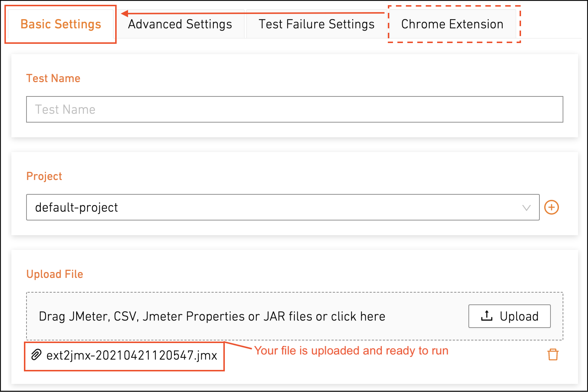Open the Advanced Settings tab

[180, 24]
